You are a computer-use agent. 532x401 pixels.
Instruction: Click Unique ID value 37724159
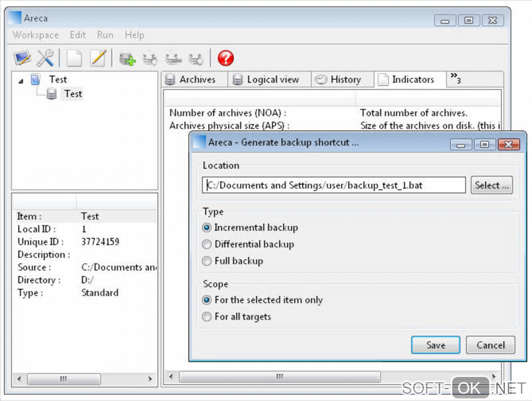click(100, 242)
